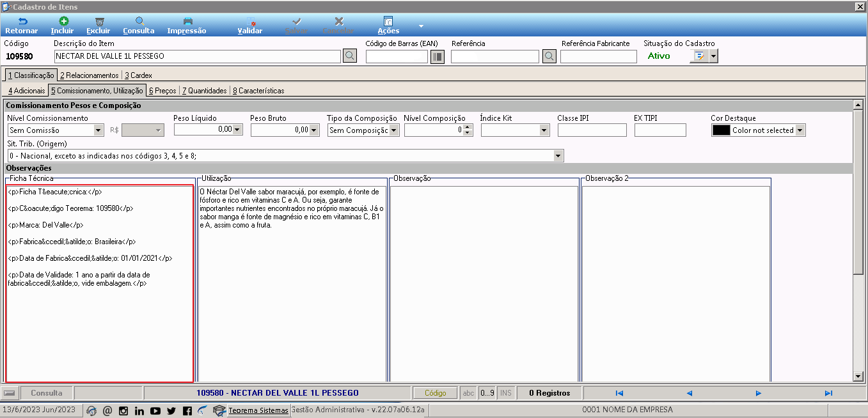Toggle the abc indicator in bottom bar
The image size is (868, 418).
point(469,393)
